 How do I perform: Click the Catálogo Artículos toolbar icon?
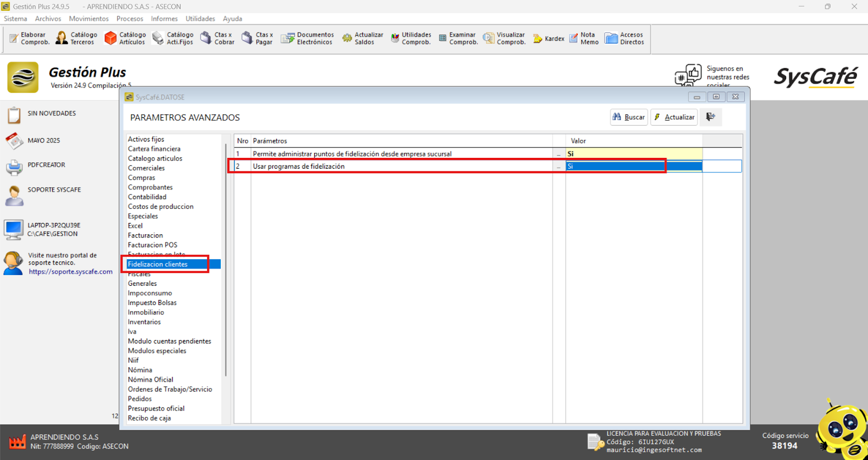click(x=125, y=39)
